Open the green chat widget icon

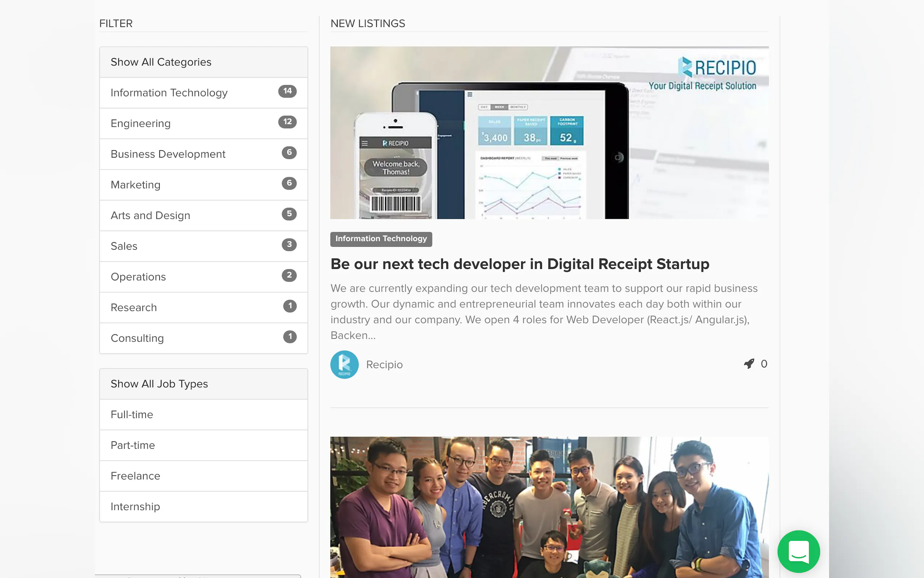point(798,551)
